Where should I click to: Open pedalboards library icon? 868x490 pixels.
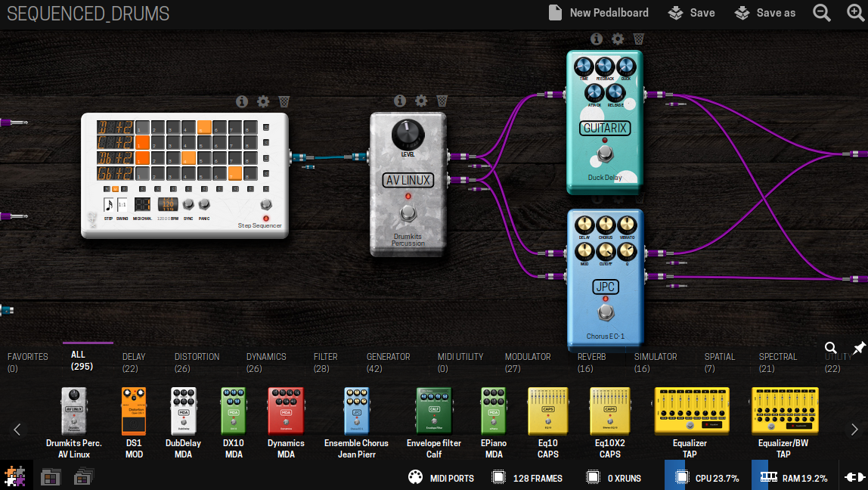[51, 476]
